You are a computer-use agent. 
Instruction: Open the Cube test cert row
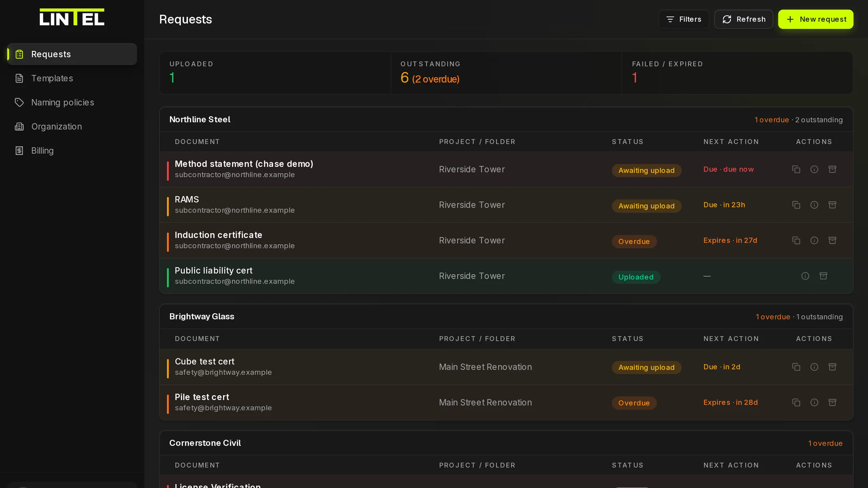(506, 367)
